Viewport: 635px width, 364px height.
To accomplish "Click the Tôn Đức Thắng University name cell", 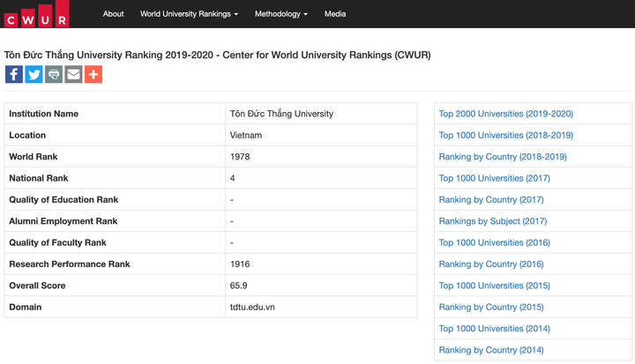I will pyautogui.click(x=281, y=115).
